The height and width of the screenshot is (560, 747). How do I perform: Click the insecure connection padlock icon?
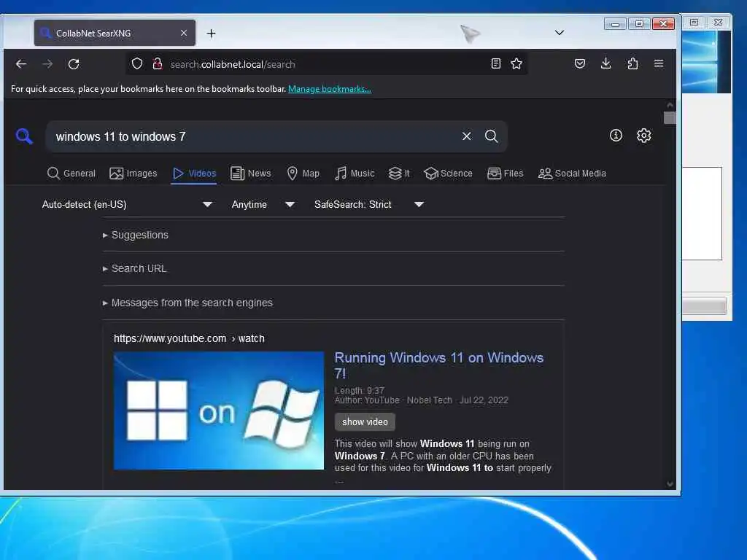[x=158, y=64]
